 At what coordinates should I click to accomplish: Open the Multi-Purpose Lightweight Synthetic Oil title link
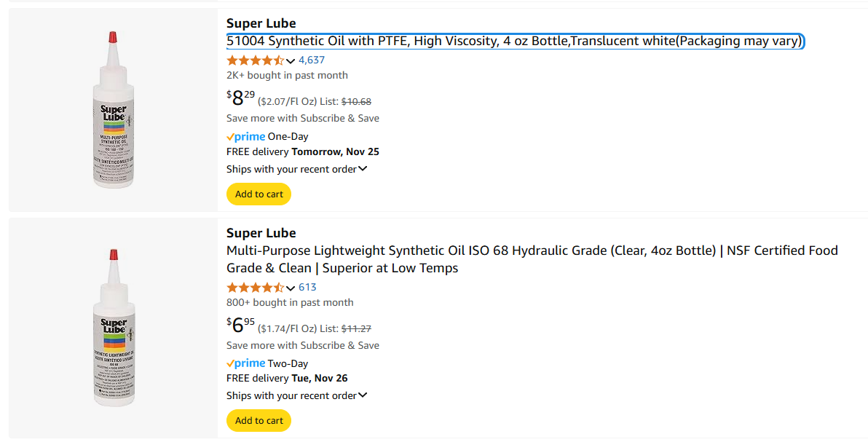pos(532,259)
